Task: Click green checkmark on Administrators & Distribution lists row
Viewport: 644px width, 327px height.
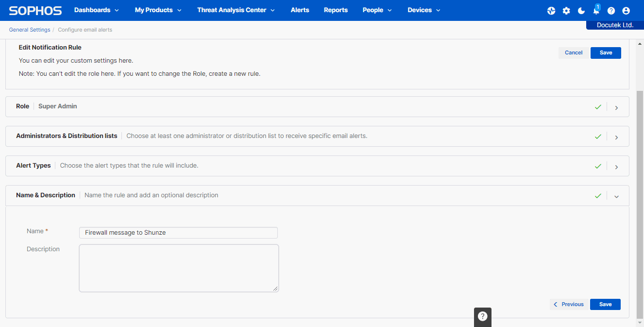Action: (x=598, y=137)
